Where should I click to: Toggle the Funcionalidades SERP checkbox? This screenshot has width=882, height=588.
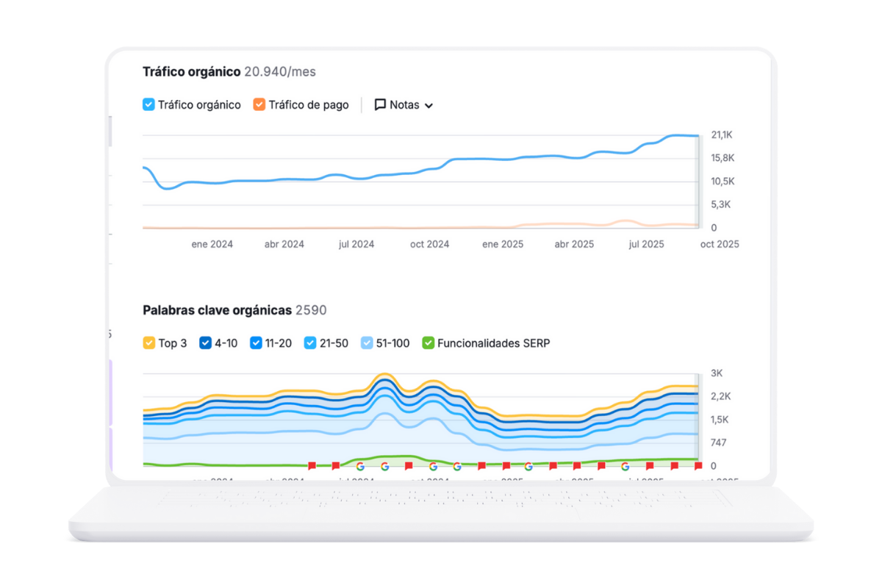428,343
